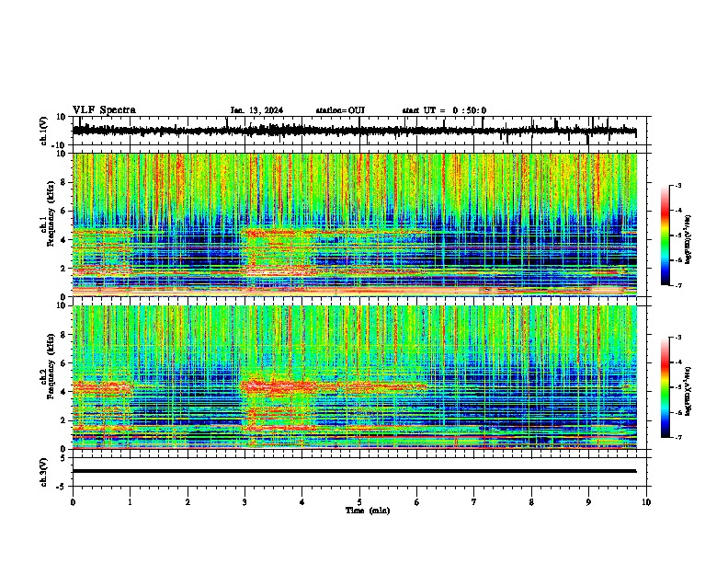
Task: Click the ch.1 spectrogram burst after minute 3
Action: pos(277,251)
